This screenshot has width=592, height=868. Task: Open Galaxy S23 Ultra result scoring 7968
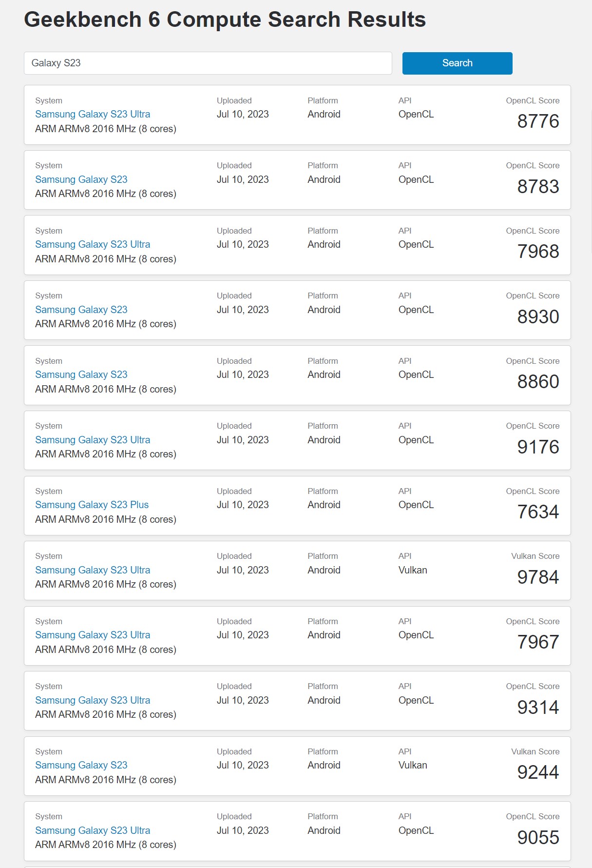coord(93,244)
